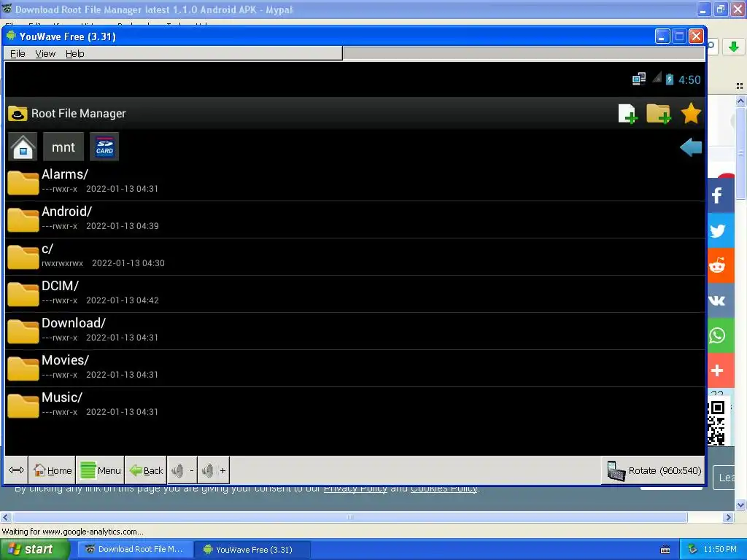The height and width of the screenshot is (560, 747).
Task: Open the Music folder icon
Action: (x=23, y=405)
